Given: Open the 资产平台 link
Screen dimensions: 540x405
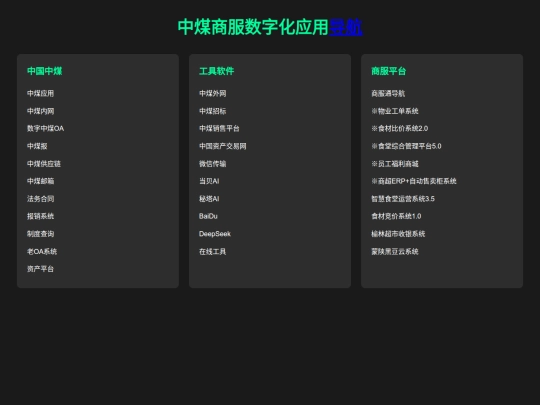Looking at the screenshot, I should (x=40, y=269).
